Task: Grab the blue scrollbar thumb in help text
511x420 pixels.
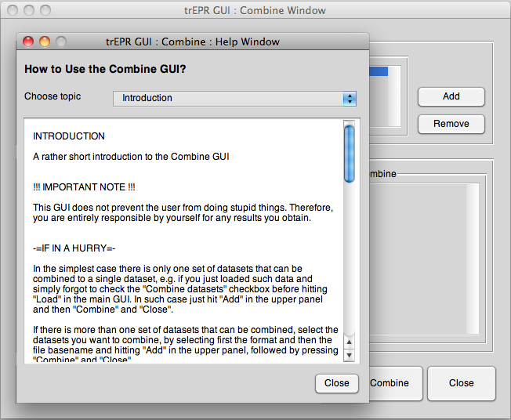Action: (350, 153)
